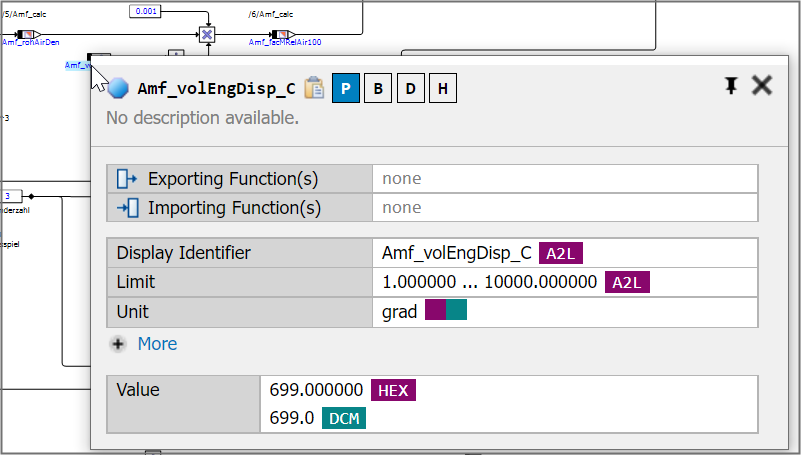801x455 pixels.
Task: Click the Importing Function(s) arrow icon
Action: 127,208
